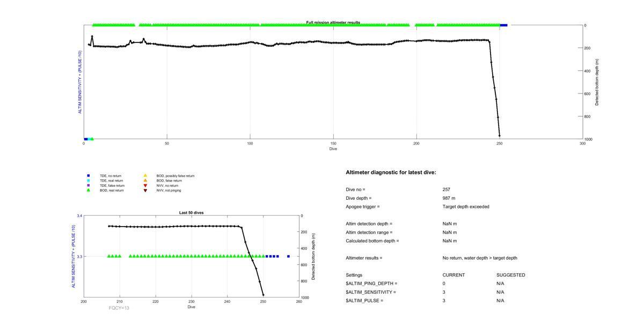Image resolution: width=644 pixels, height=334 pixels.
Task: Click the "$ALTIM_SENSITIVITY =" setting label
Action: click(371, 292)
